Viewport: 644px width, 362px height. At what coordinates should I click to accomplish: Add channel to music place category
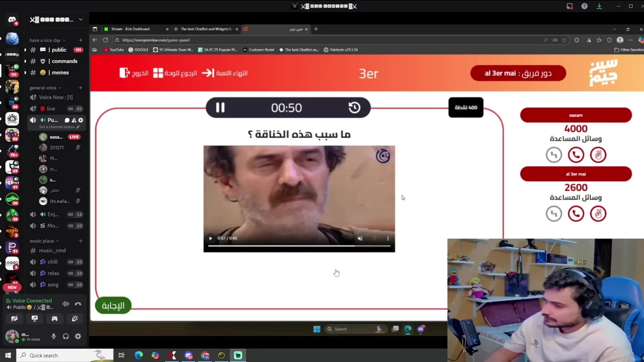click(x=80, y=241)
